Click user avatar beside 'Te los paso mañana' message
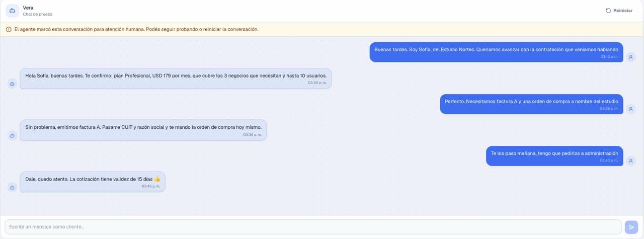 [630, 161]
